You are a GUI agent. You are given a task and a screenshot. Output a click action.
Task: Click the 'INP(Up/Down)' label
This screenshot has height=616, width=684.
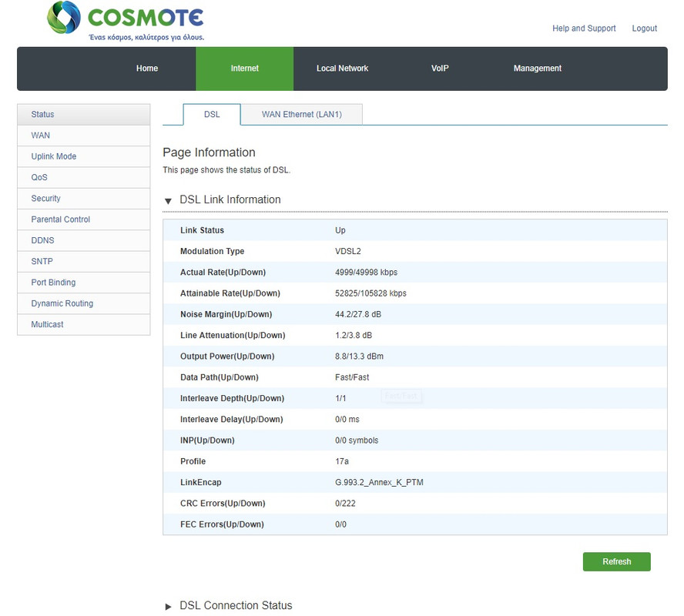[207, 440]
